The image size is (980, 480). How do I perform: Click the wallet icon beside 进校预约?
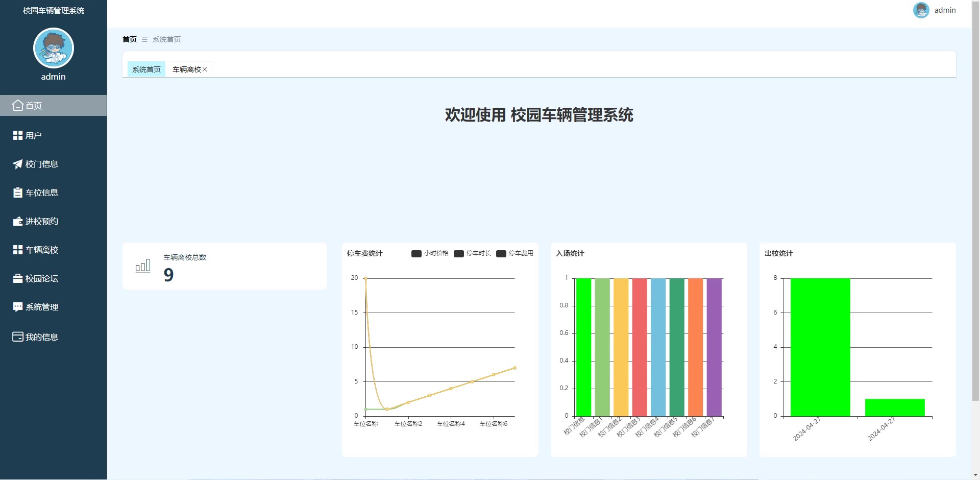pyautogui.click(x=18, y=221)
